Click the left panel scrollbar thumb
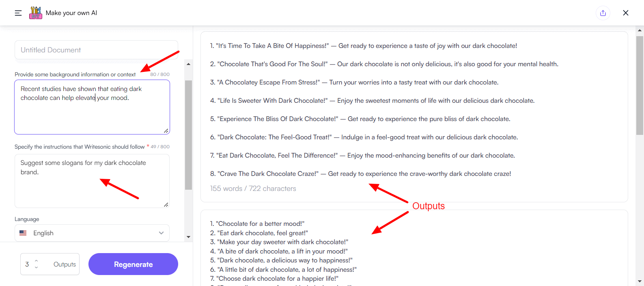This screenshot has width=644, height=286. tap(188, 135)
